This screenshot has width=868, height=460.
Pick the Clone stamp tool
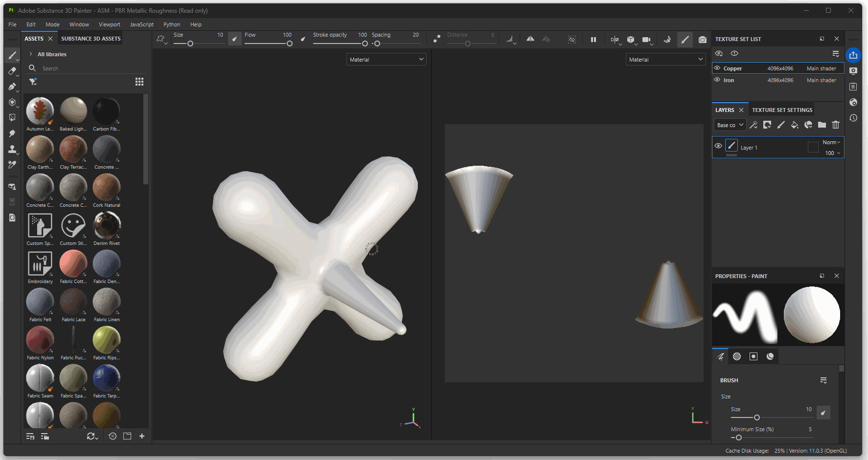click(12, 149)
